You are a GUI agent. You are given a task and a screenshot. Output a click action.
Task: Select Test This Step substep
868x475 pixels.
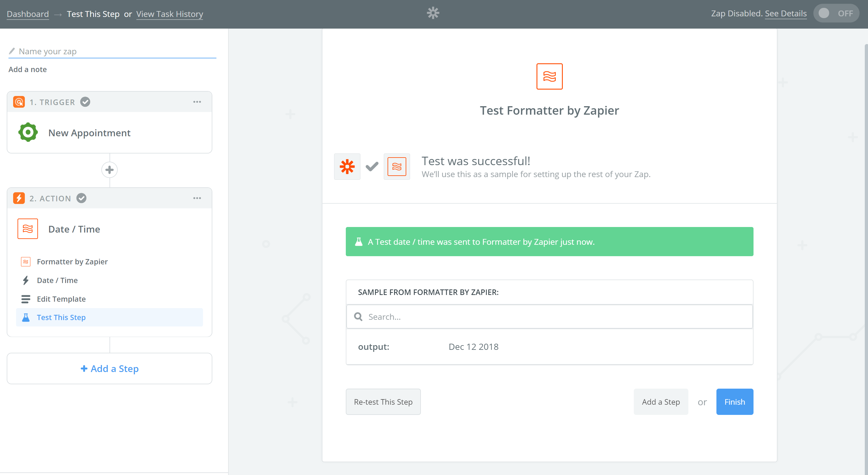pos(61,317)
